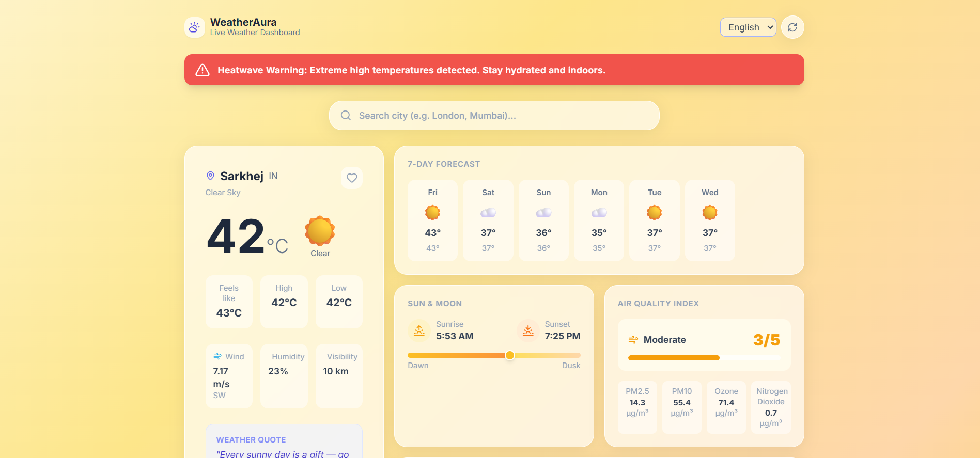Click the cloud icon in Sun forecast
This screenshot has height=458, width=980.
click(543, 212)
